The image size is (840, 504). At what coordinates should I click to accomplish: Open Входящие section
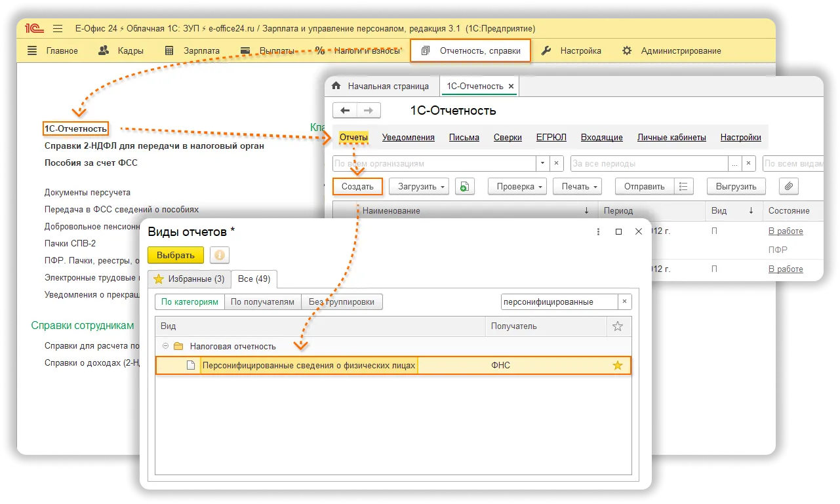coord(602,137)
